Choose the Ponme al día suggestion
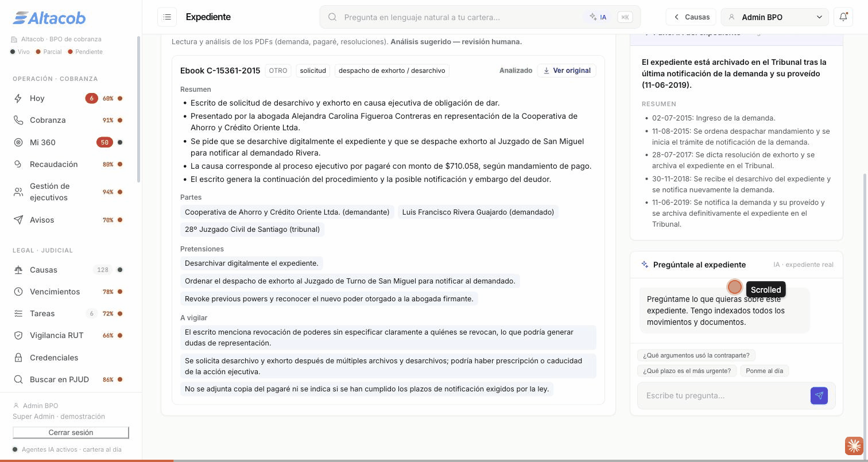868x462 pixels. (x=764, y=371)
